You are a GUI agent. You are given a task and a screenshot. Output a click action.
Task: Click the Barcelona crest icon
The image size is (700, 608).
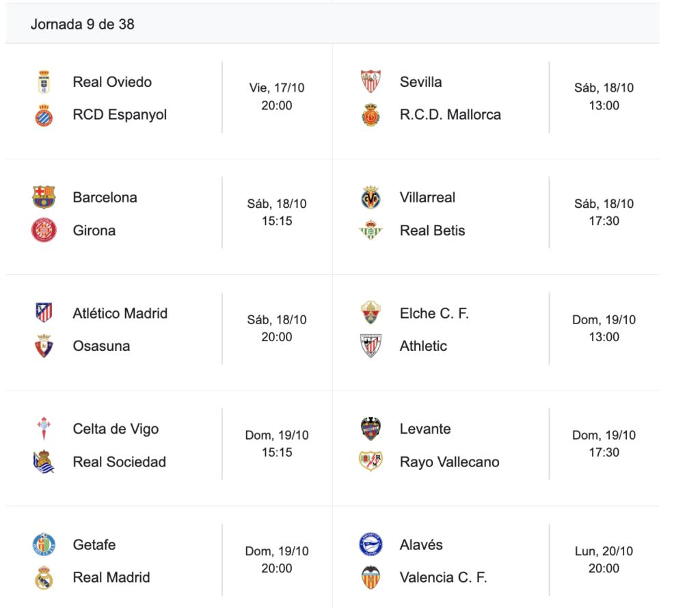(x=44, y=198)
